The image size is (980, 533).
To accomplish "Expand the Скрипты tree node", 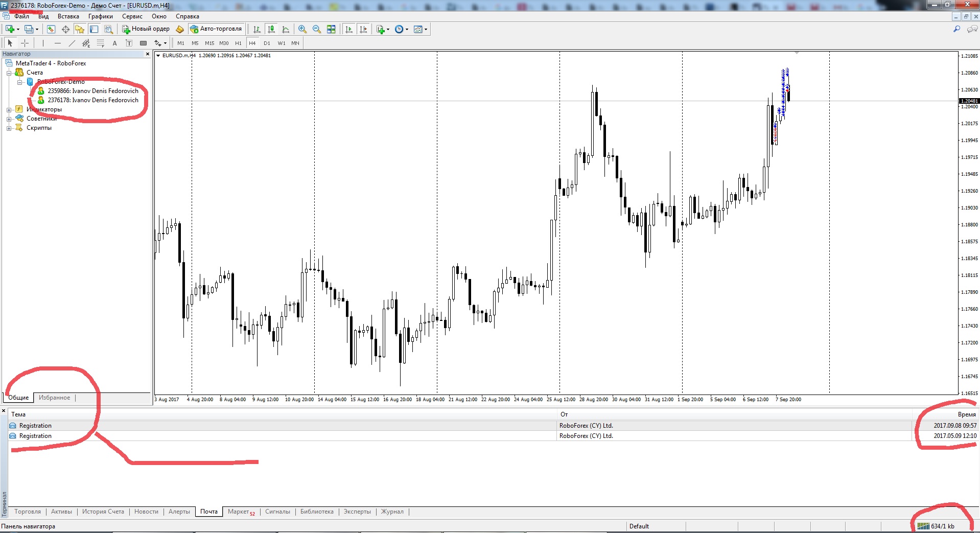I will coord(9,128).
